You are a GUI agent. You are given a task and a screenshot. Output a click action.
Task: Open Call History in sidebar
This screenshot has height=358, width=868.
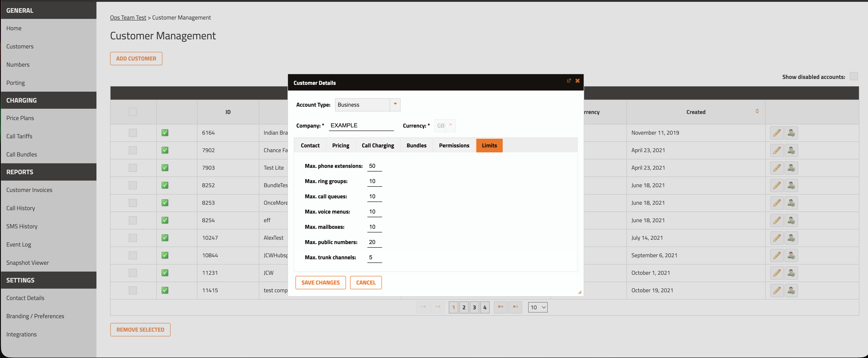20,208
